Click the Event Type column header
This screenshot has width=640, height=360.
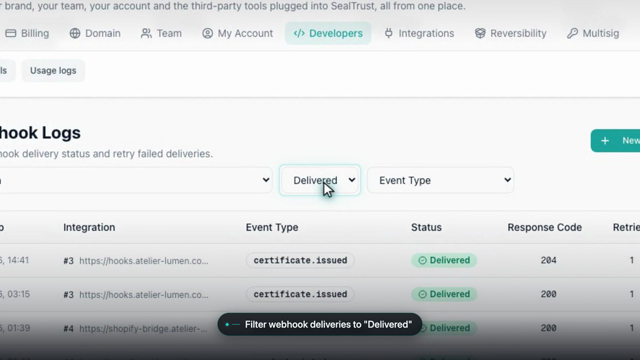click(x=272, y=227)
